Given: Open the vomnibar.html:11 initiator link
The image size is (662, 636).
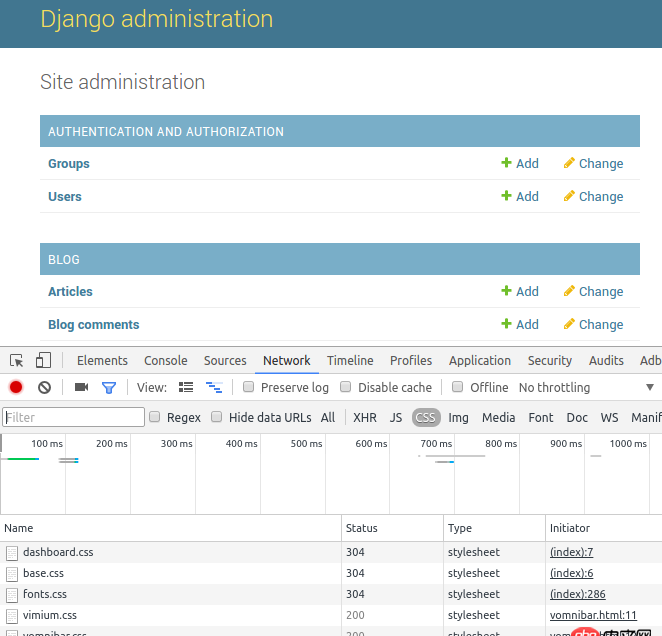Looking at the screenshot, I should pyautogui.click(x=593, y=615).
